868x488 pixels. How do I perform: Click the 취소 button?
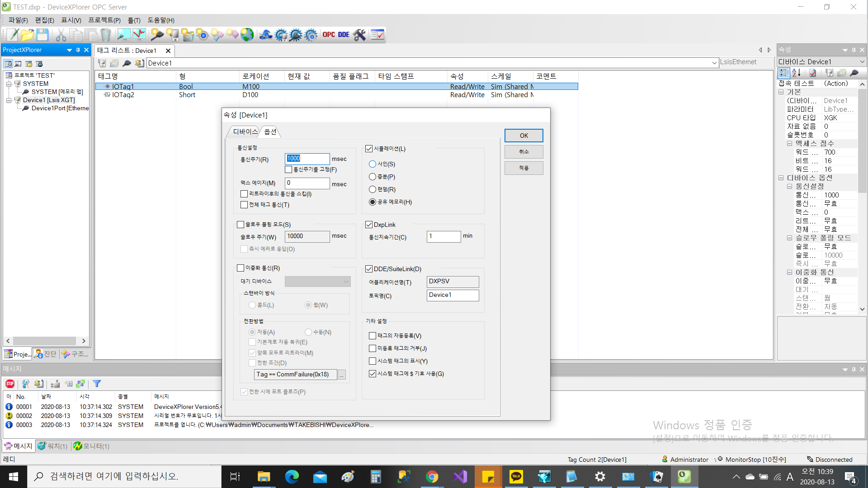click(524, 152)
